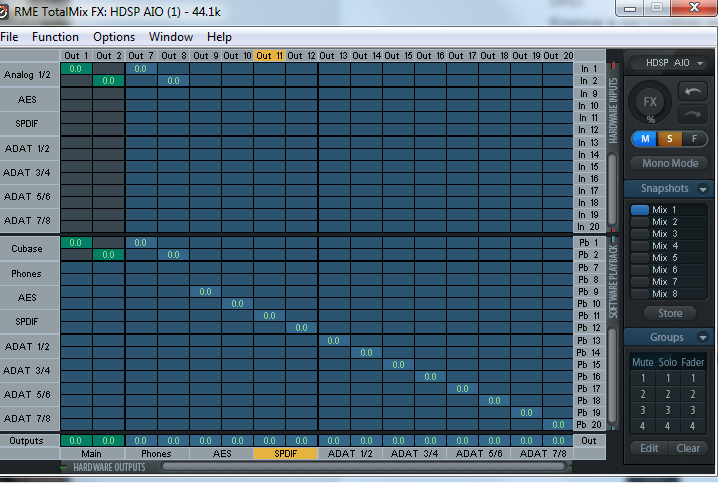The width and height of the screenshot is (718, 483).
Task: Click the In 1 to Out 1 gain cell
Action: 76,69
